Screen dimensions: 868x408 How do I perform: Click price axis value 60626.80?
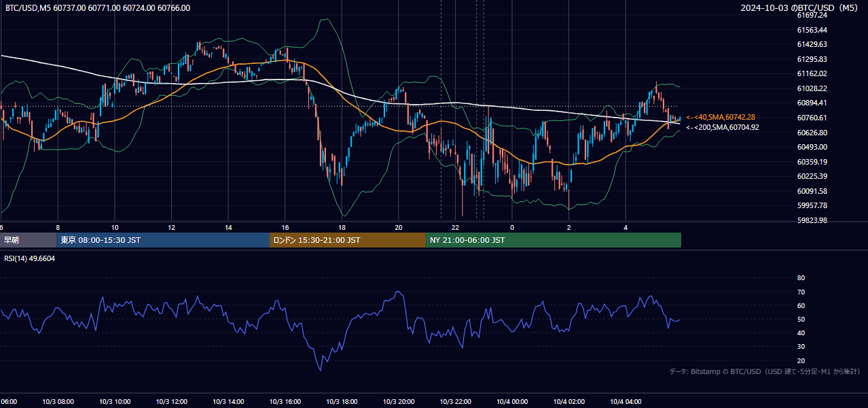point(812,132)
